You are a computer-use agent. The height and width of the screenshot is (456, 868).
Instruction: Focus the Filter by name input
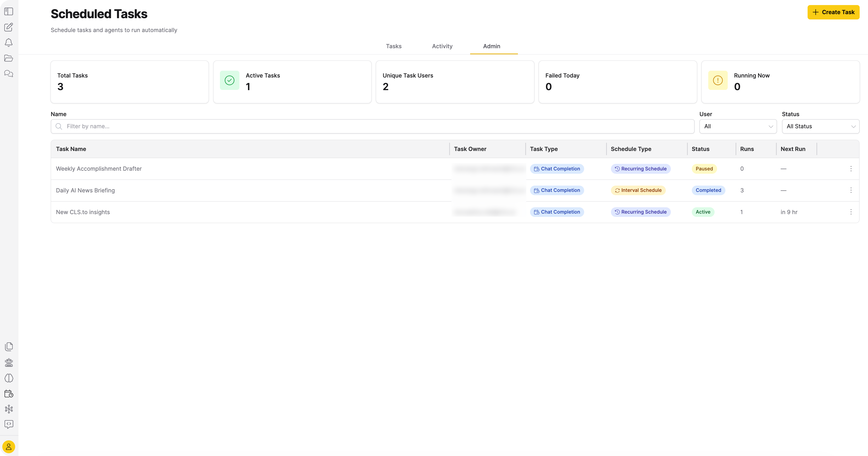(x=372, y=126)
